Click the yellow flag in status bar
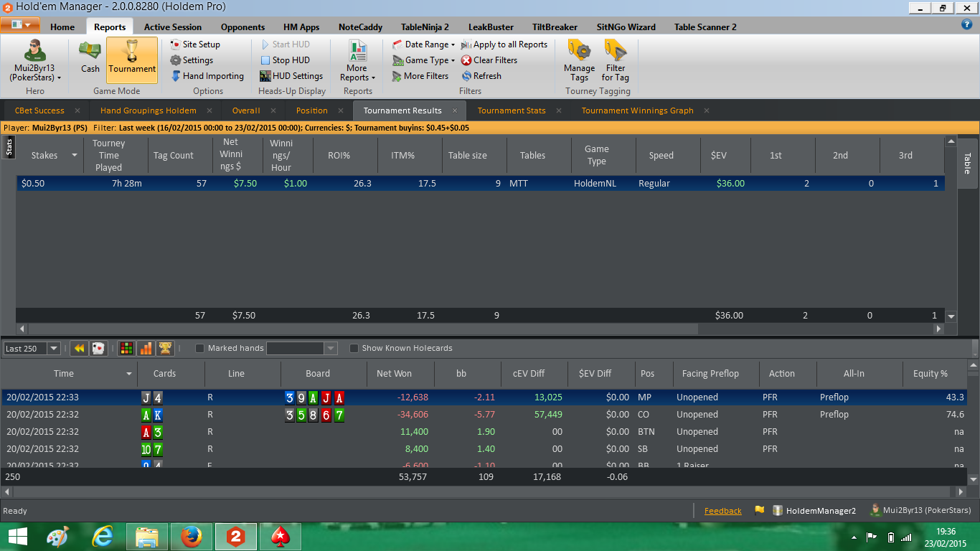This screenshot has height=551, width=980. tap(759, 511)
